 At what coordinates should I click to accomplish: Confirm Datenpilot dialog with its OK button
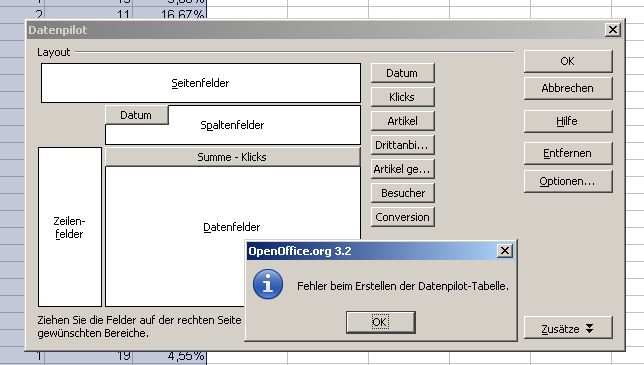pos(568,61)
